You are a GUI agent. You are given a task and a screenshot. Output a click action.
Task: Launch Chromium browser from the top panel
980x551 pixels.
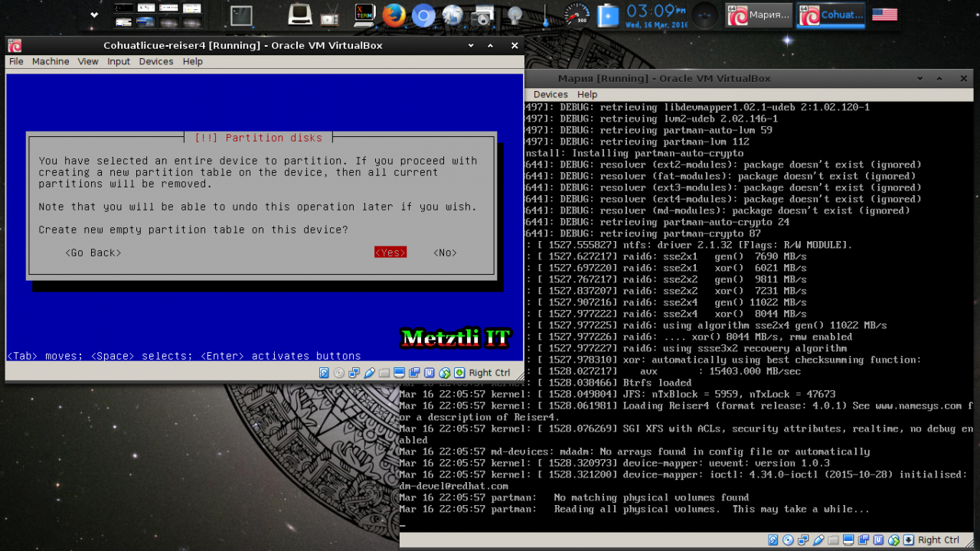pyautogui.click(x=423, y=15)
